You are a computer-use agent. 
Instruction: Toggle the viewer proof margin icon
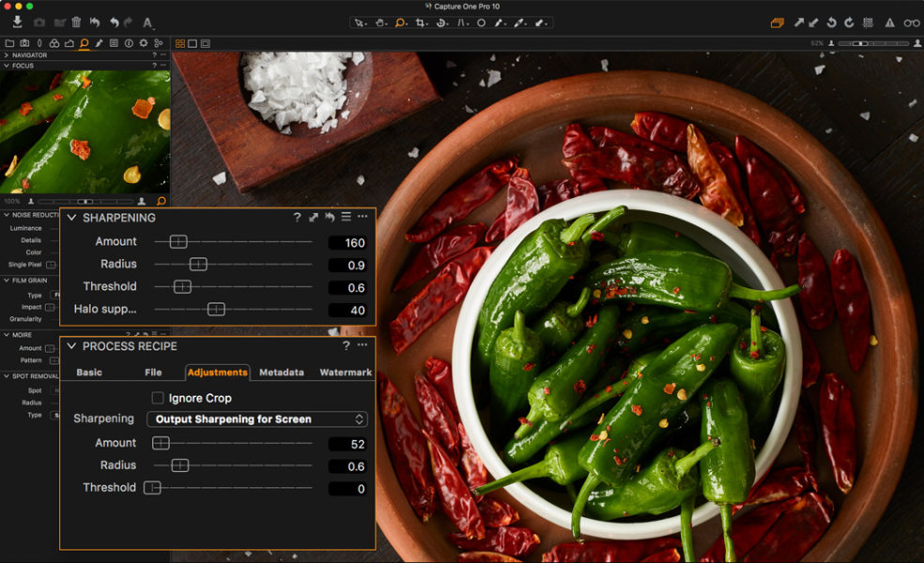[205, 43]
